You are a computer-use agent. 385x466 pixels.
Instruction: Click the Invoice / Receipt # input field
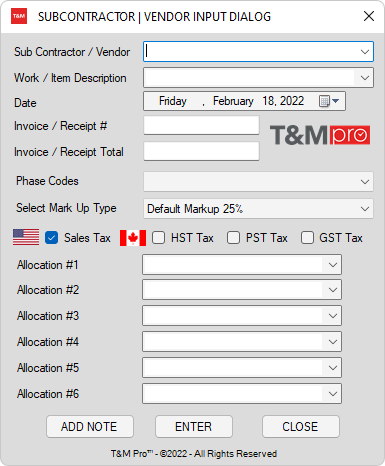pos(201,125)
